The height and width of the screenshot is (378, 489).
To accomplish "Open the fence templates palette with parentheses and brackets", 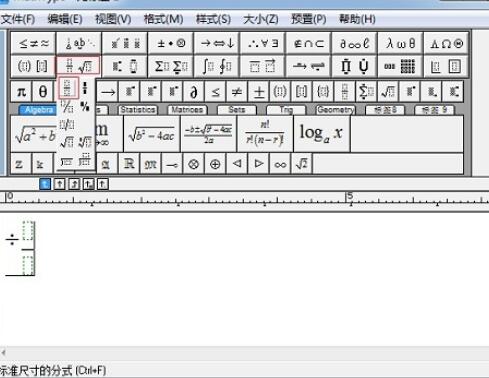I will click(33, 66).
